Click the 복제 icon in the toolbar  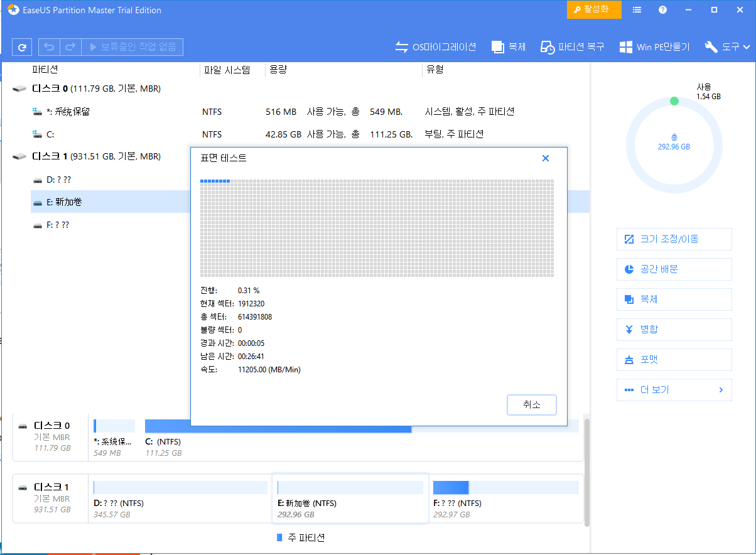click(509, 46)
